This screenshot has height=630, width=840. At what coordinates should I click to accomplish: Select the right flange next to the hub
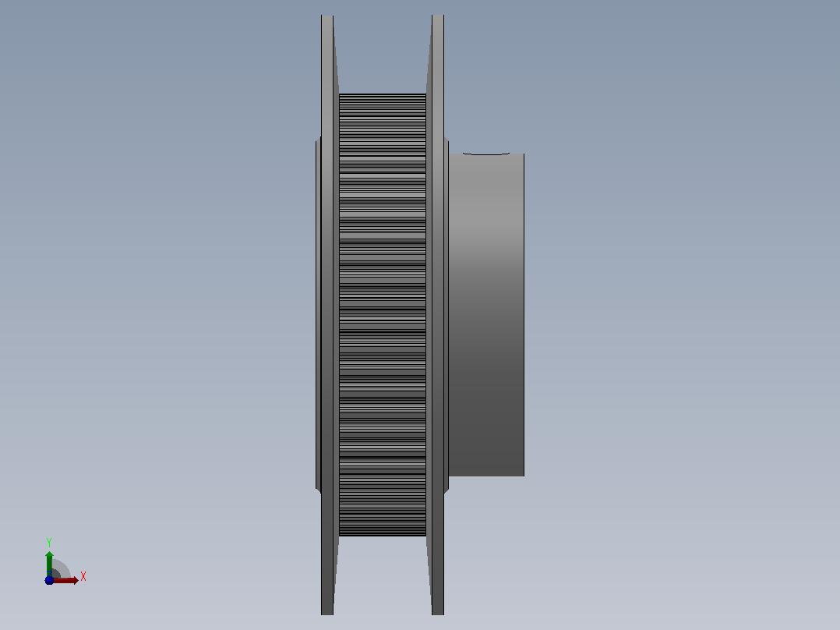coord(438,315)
